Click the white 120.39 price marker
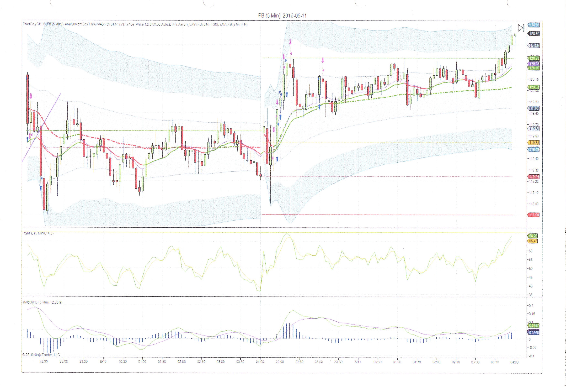The image size is (566, 392). [534, 46]
